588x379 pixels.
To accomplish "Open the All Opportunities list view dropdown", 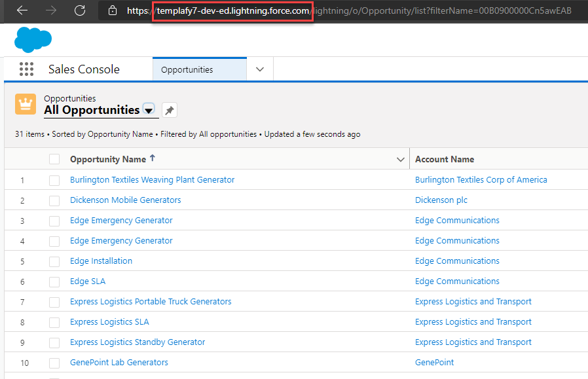I will pos(149,110).
